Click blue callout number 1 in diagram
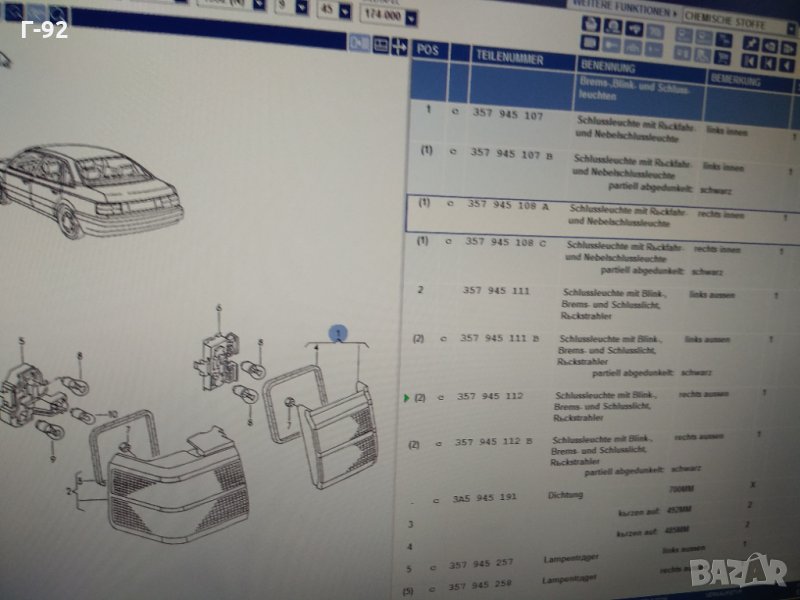The image size is (800, 600). [x=339, y=332]
